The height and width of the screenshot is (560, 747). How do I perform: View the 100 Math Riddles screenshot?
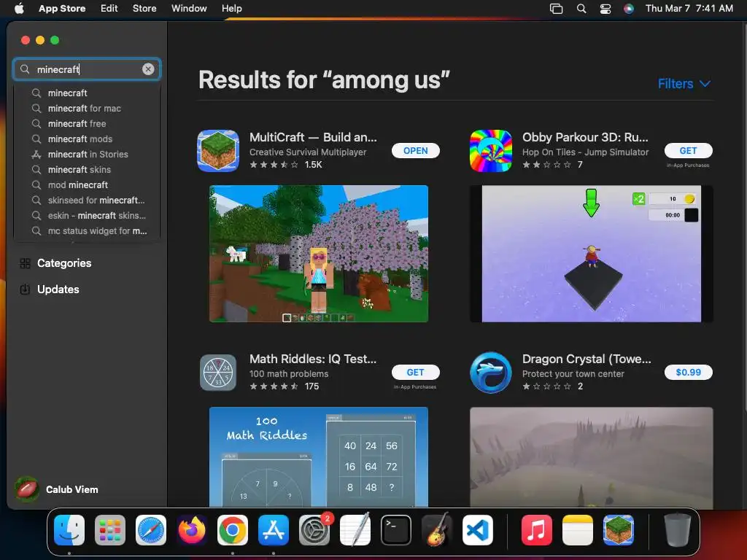(x=319, y=456)
